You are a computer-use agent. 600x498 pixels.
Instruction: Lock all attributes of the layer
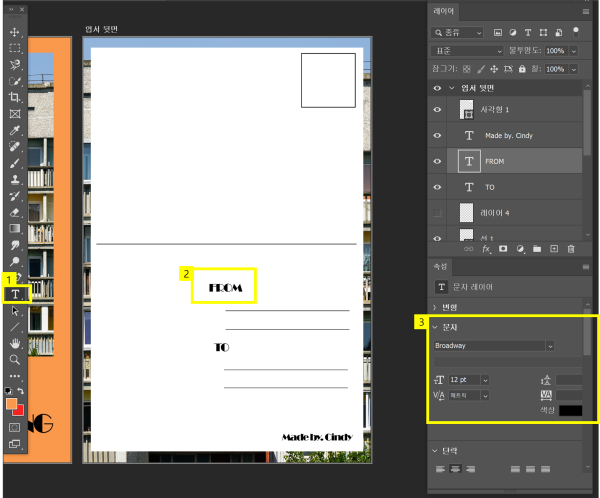click(x=522, y=69)
